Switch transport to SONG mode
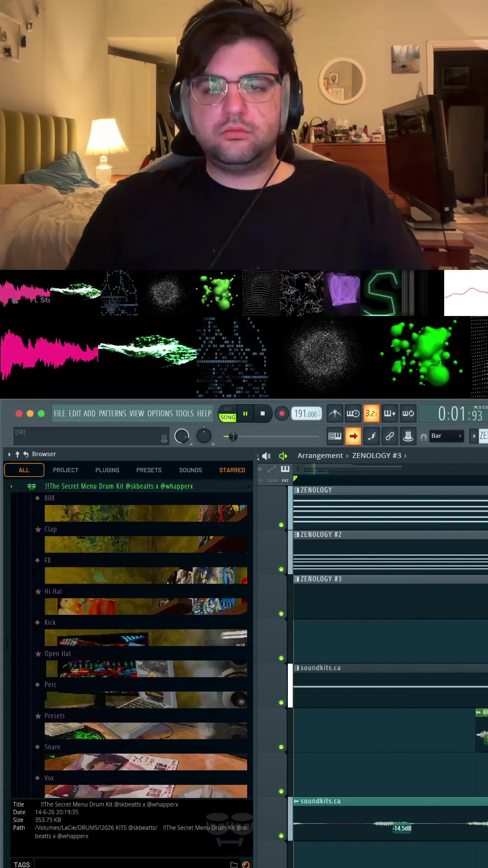The width and height of the screenshot is (488, 868). (x=228, y=417)
